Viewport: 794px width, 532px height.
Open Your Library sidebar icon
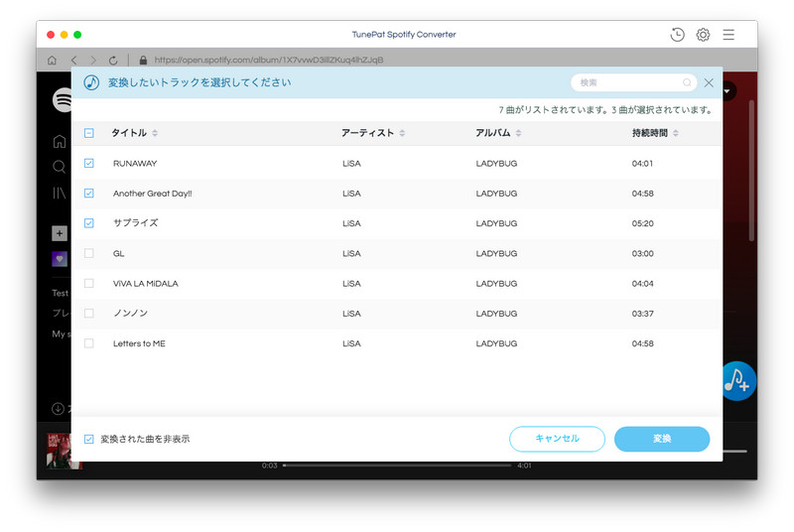60,193
